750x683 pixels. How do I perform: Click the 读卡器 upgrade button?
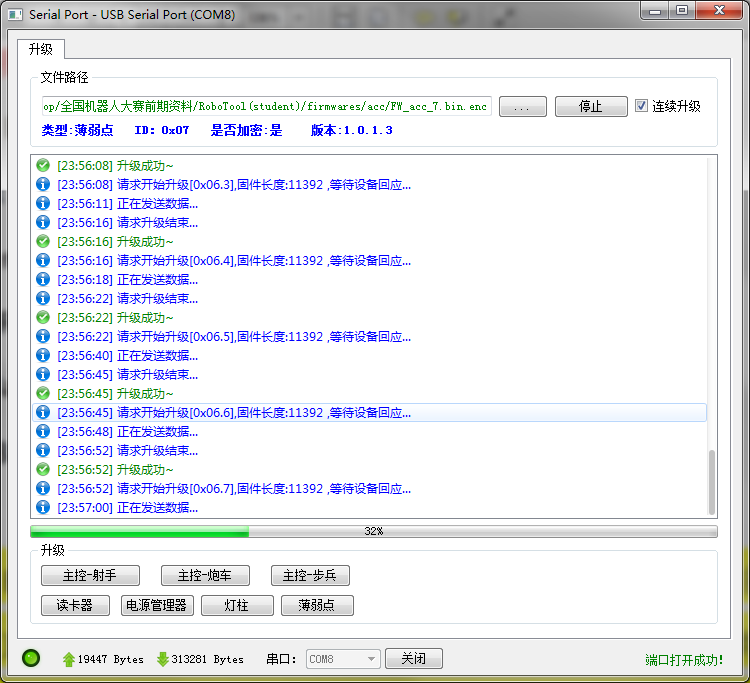(75, 606)
